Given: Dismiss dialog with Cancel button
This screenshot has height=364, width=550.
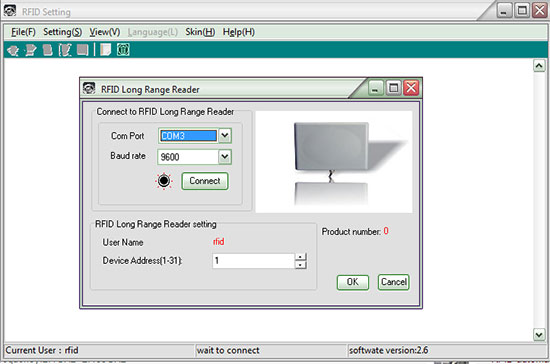Looking at the screenshot, I should (394, 282).
